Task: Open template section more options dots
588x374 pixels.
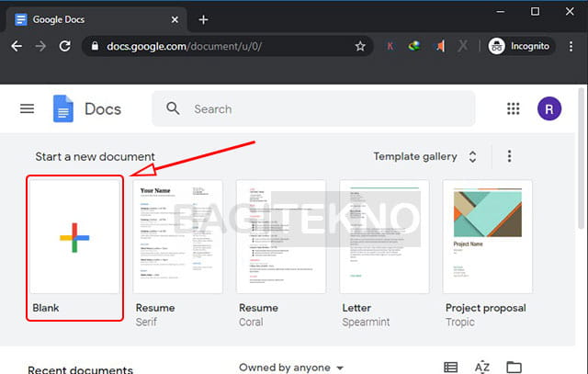Action: click(509, 156)
